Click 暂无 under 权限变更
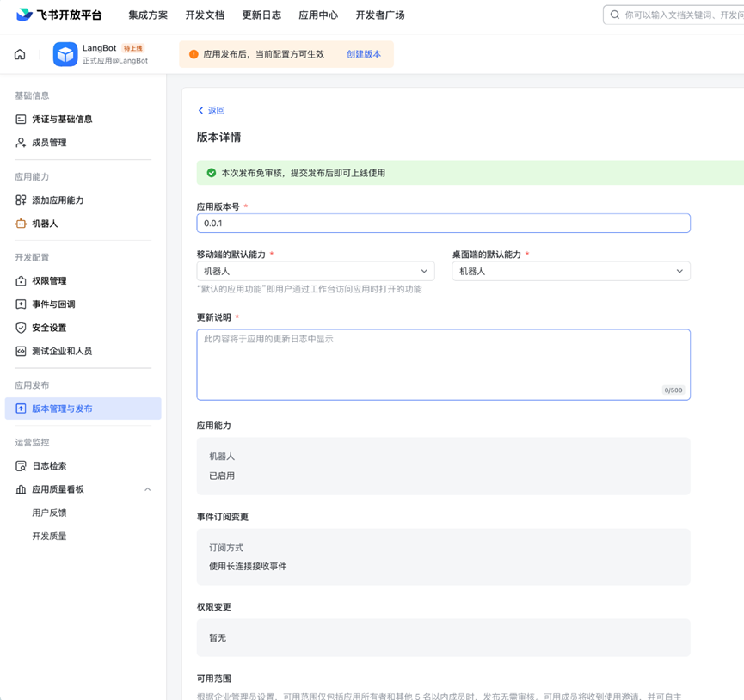 [218, 638]
